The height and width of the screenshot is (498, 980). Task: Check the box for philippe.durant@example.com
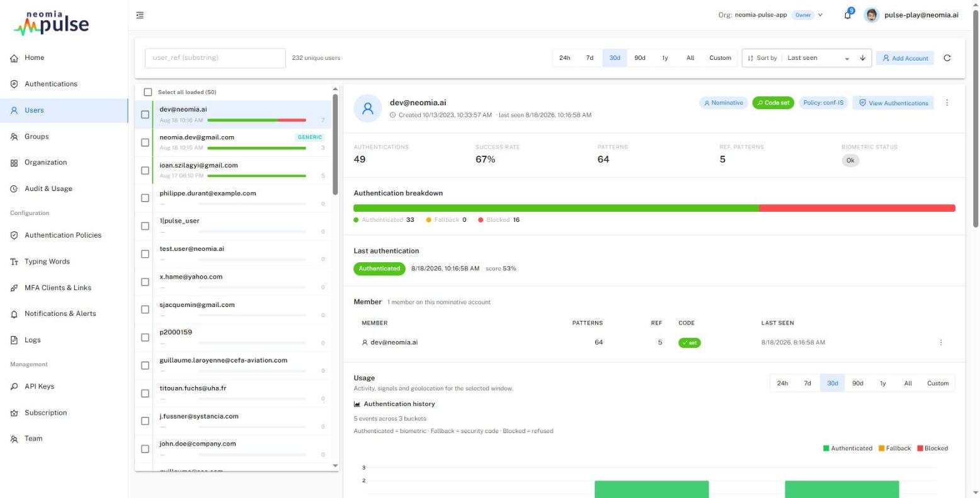click(x=145, y=198)
